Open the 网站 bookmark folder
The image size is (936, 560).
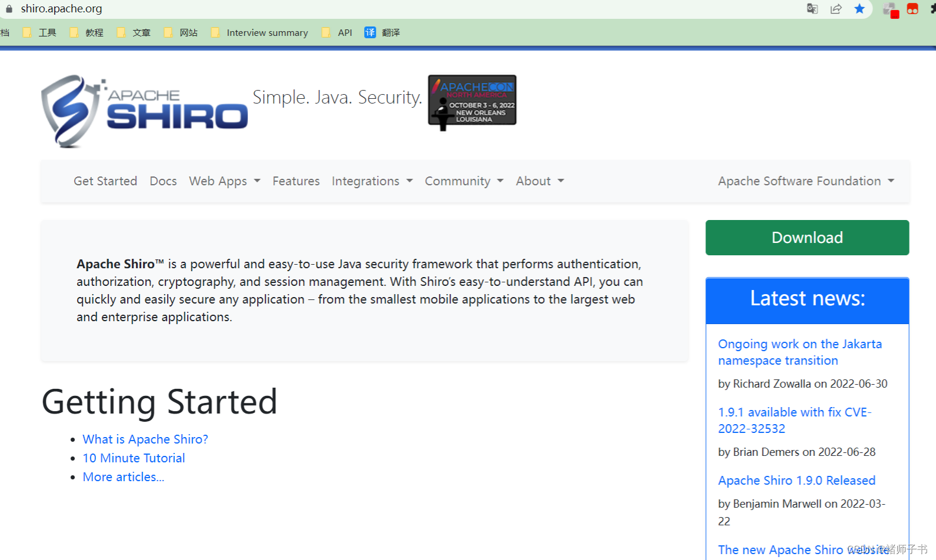(x=181, y=32)
